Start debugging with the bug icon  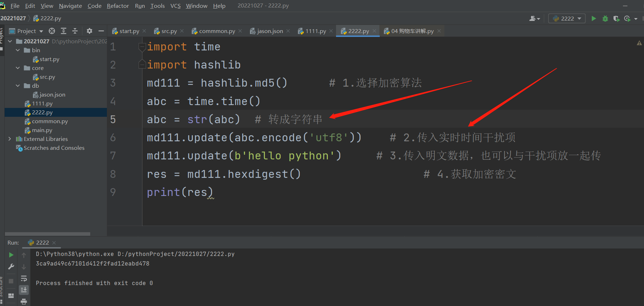coord(605,18)
